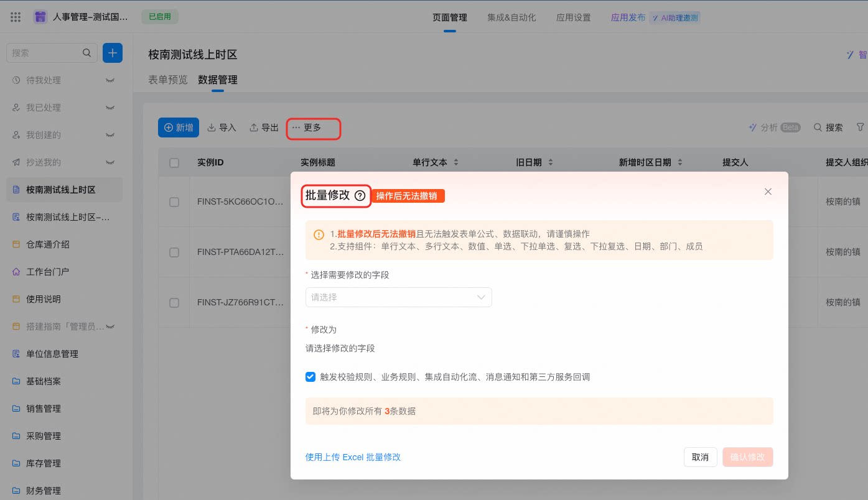Open the 选择需要修改的字段 dropdown
The width and height of the screenshot is (868, 500).
click(x=398, y=297)
